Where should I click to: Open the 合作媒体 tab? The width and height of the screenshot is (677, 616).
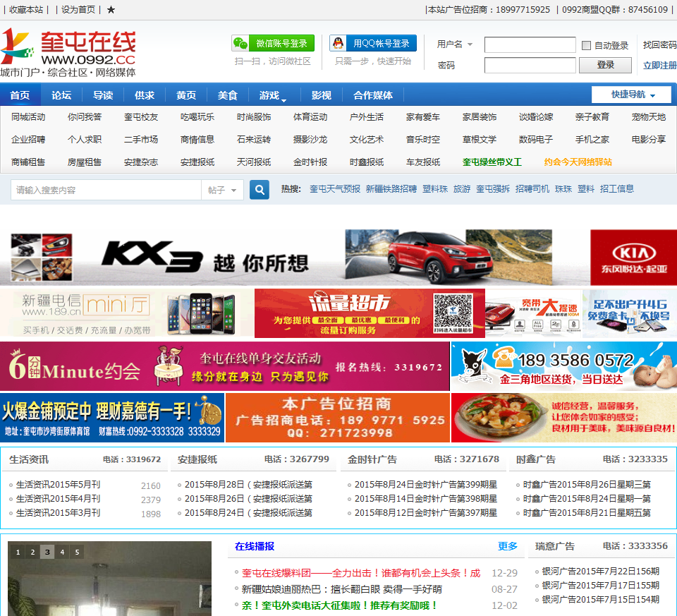click(373, 95)
